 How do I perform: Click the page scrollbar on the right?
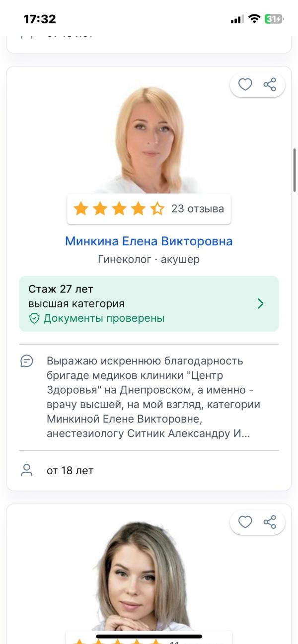coord(295,169)
